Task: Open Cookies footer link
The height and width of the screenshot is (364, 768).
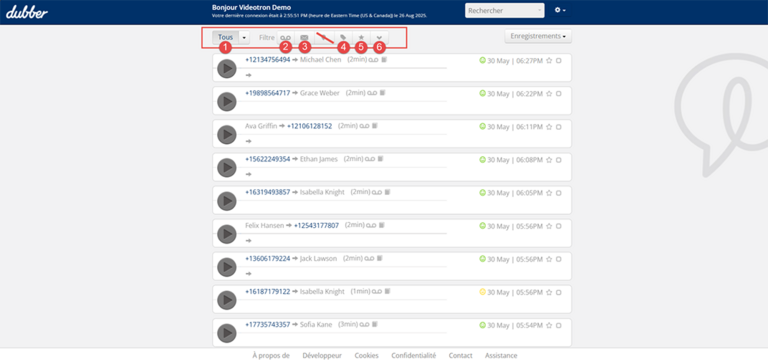Action: [366, 356]
